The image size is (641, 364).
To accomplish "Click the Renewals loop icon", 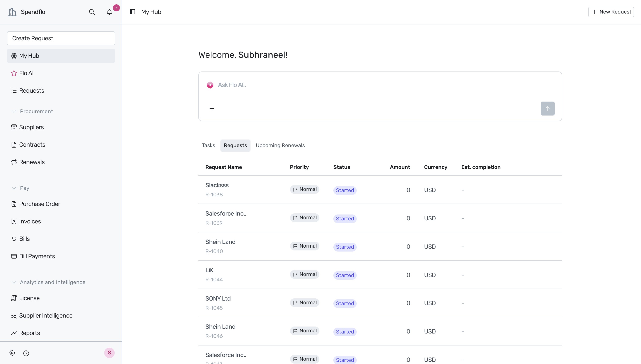I will 14,162.
